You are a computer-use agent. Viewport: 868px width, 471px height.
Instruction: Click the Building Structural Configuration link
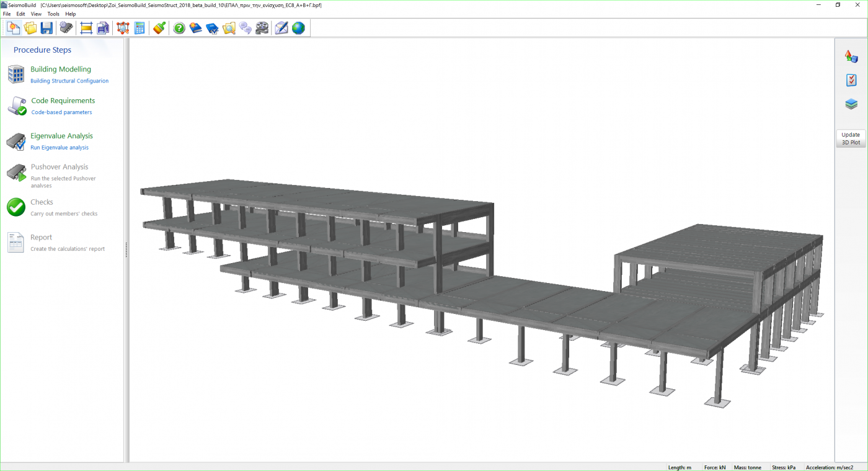(69, 81)
